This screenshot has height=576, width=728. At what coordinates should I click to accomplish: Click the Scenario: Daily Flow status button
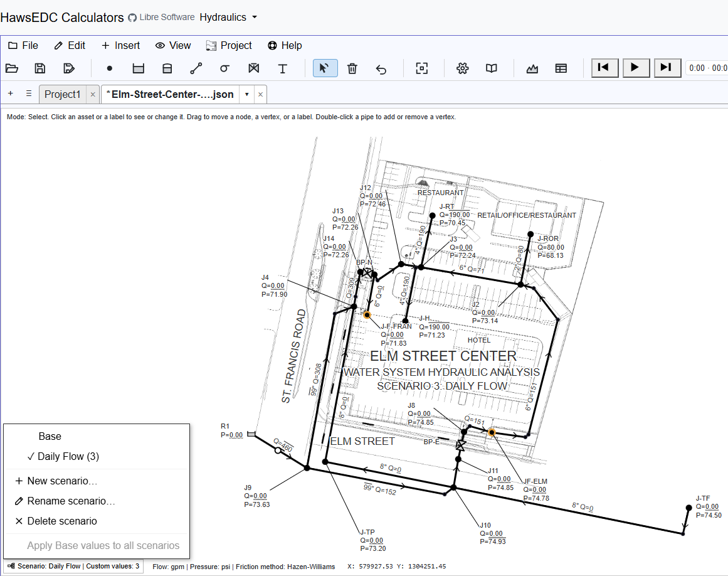pyautogui.click(x=73, y=566)
